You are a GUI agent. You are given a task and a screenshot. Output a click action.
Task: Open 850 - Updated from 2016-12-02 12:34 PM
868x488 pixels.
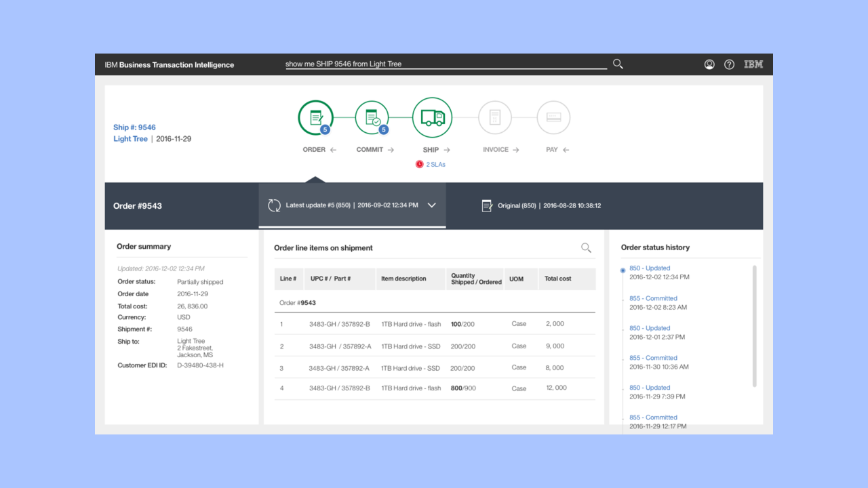coord(650,268)
